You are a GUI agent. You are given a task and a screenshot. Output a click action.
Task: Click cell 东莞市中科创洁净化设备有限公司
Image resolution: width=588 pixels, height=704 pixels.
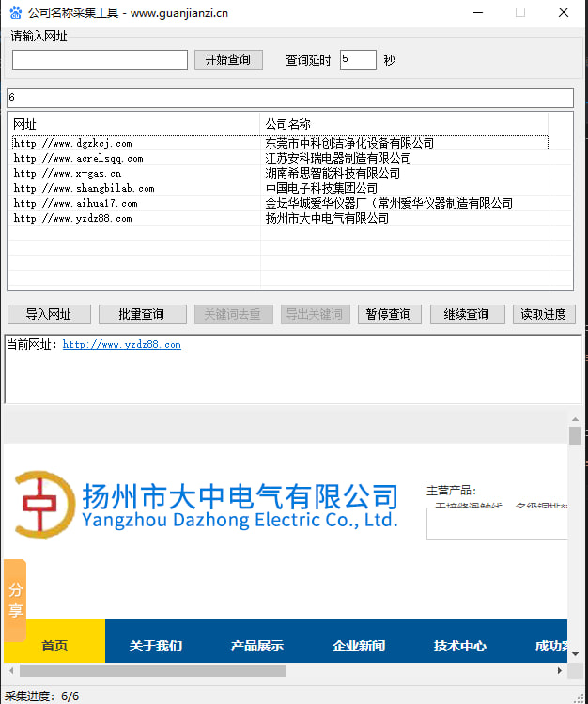349,143
